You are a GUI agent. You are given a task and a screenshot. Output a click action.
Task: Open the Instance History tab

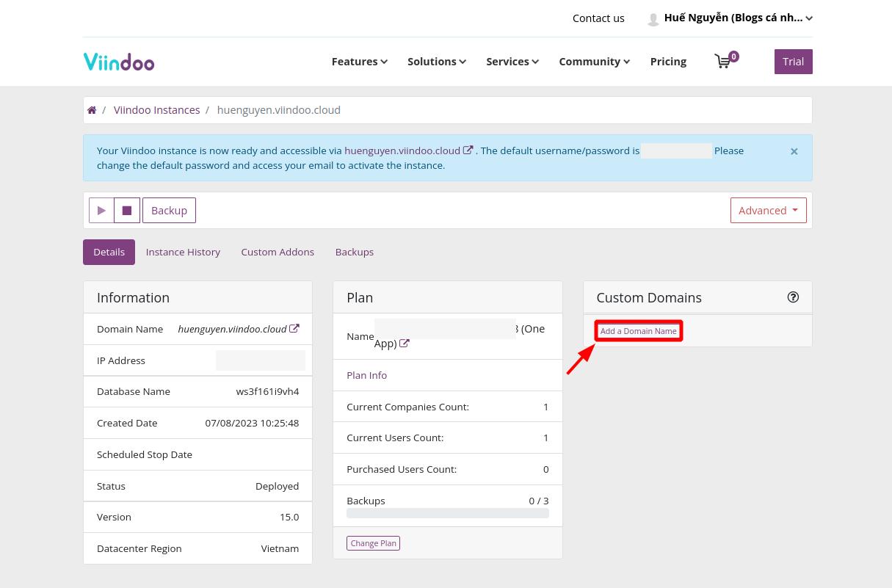point(183,252)
